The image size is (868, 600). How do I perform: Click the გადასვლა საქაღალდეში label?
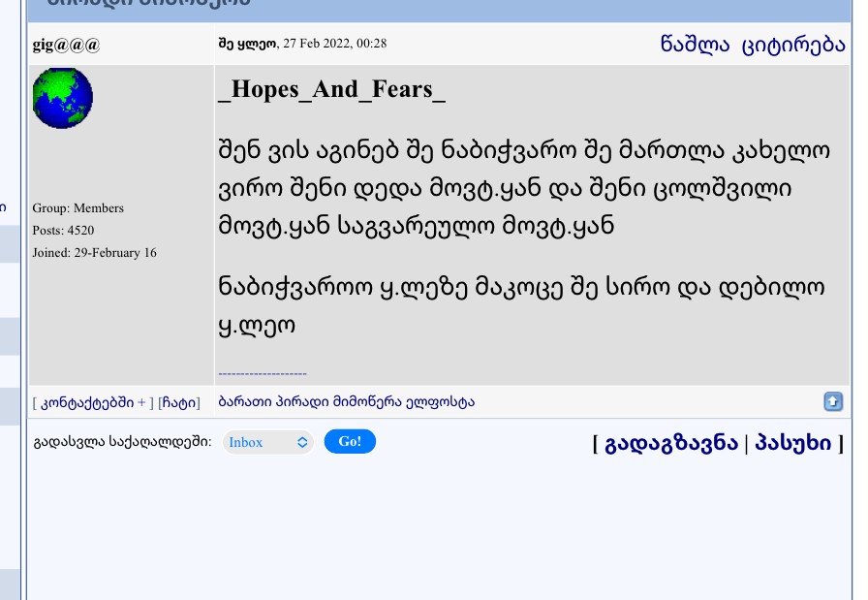coord(122,442)
